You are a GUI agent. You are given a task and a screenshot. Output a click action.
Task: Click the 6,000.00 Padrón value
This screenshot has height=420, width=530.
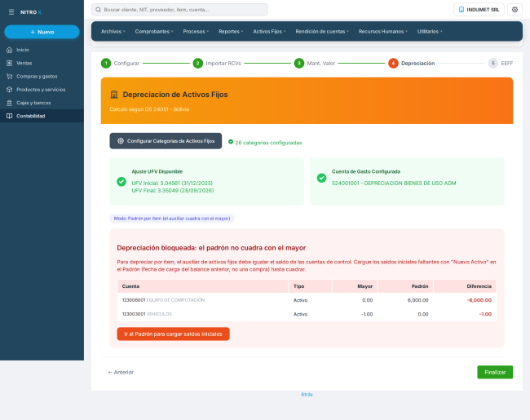click(417, 300)
